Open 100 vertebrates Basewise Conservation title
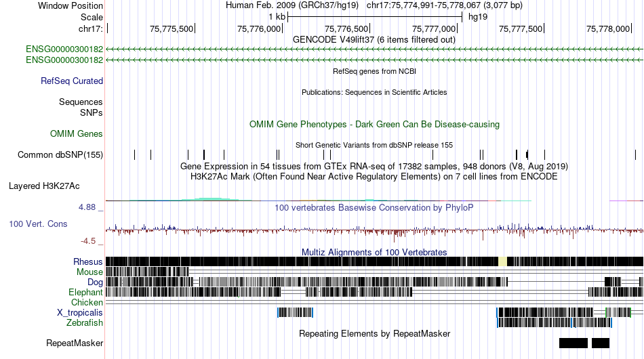644x359 pixels. [374, 207]
